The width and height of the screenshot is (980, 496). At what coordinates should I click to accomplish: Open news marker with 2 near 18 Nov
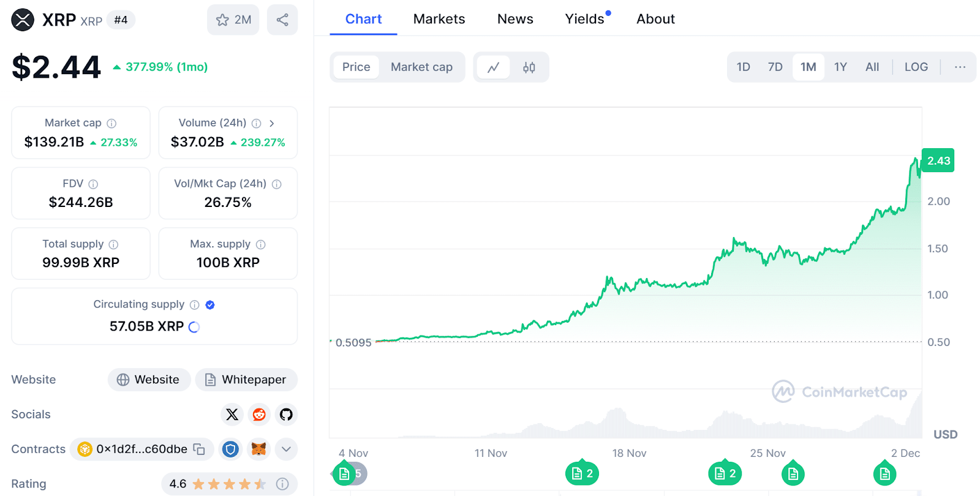coord(582,473)
